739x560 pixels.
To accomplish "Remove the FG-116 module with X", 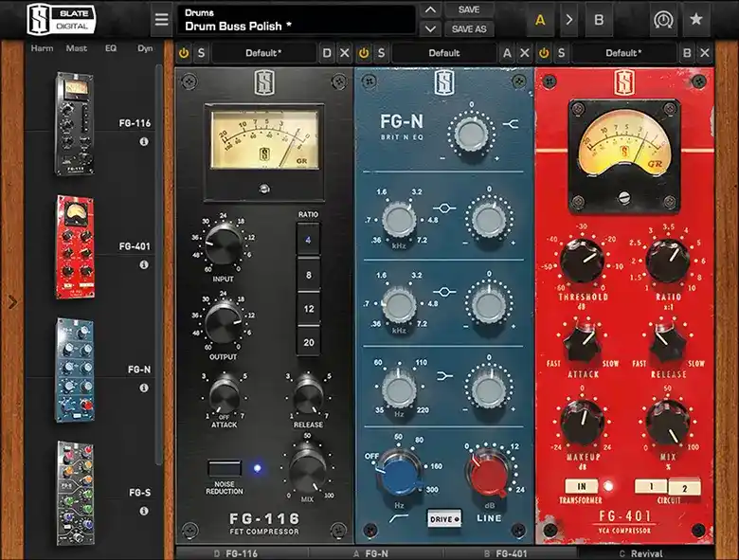I will pyautogui.click(x=345, y=53).
